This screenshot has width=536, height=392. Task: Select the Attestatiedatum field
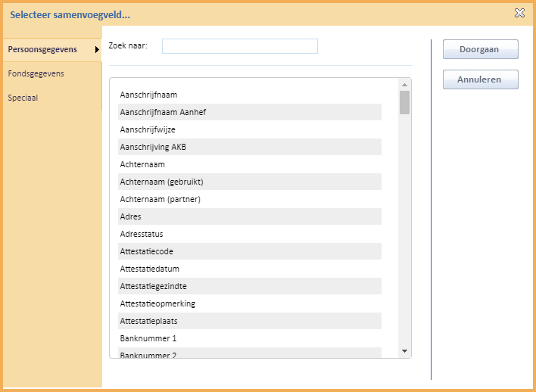pyautogui.click(x=250, y=269)
